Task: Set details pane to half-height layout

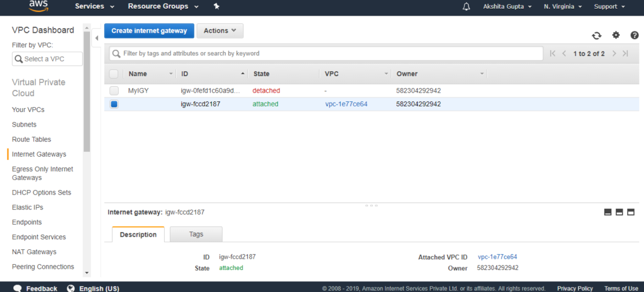Action: click(619, 212)
